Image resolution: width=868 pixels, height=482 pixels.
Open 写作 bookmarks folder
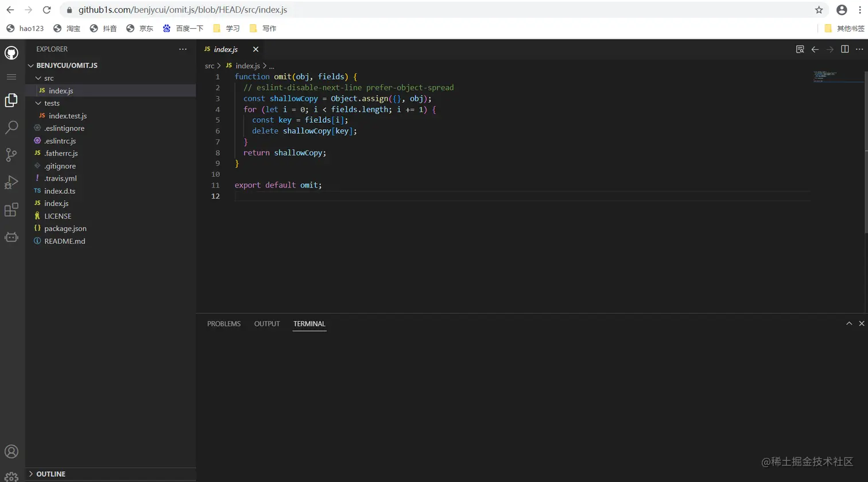click(x=263, y=28)
